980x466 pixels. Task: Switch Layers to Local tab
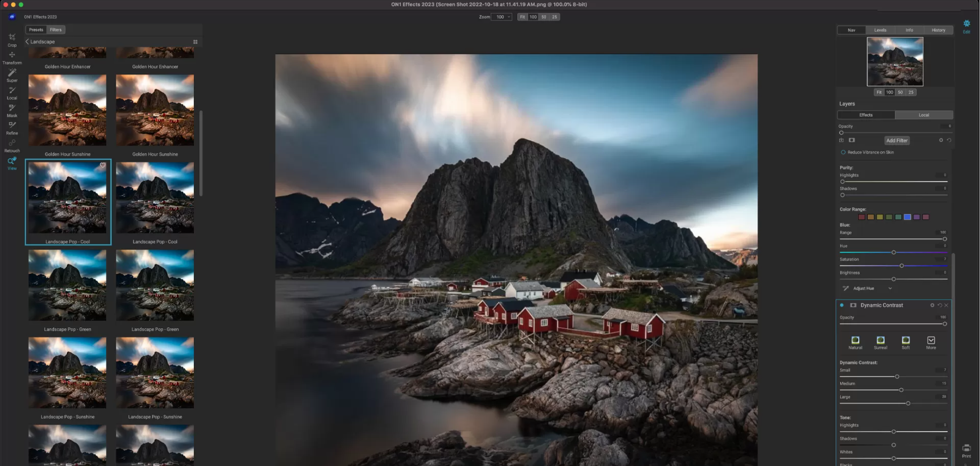coord(924,115)
